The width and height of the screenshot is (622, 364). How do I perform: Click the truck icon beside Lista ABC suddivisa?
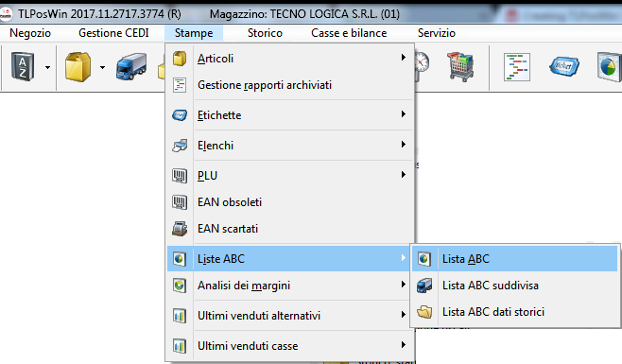point(424,286)
